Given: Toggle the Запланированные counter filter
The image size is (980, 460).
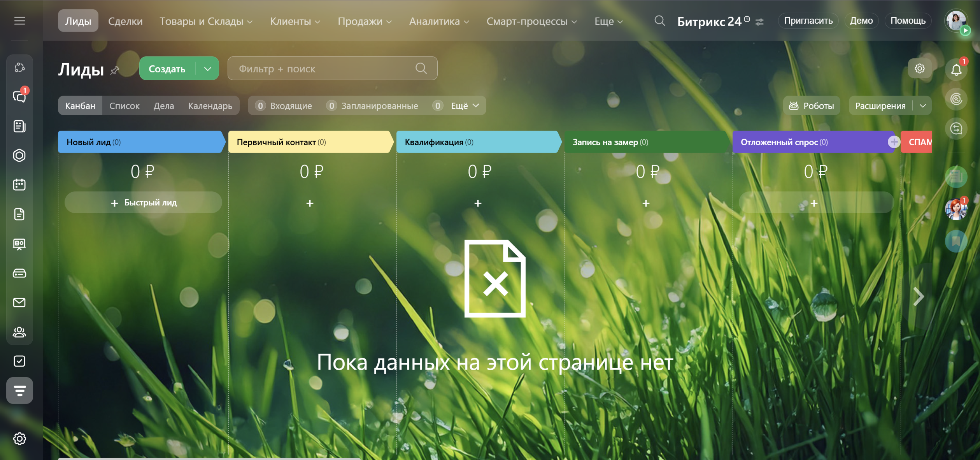Looking at the screenshot, I should pos(373,106).
